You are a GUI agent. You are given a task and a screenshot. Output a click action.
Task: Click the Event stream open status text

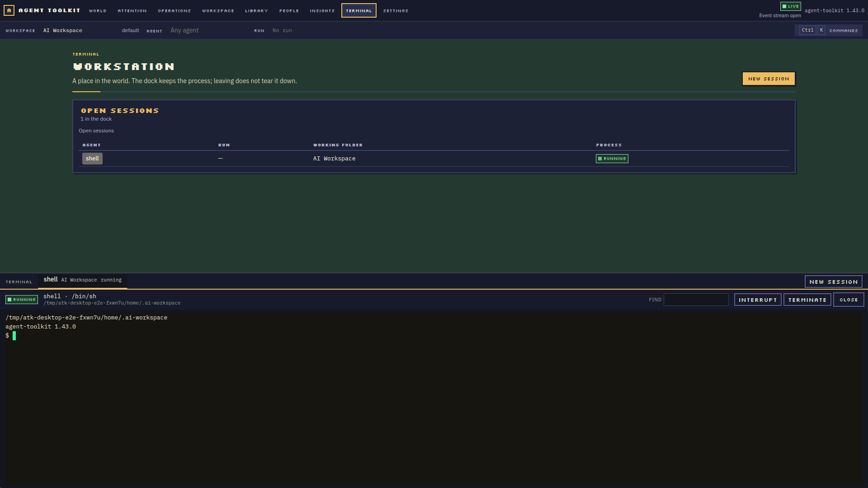[x=780, y=16]
